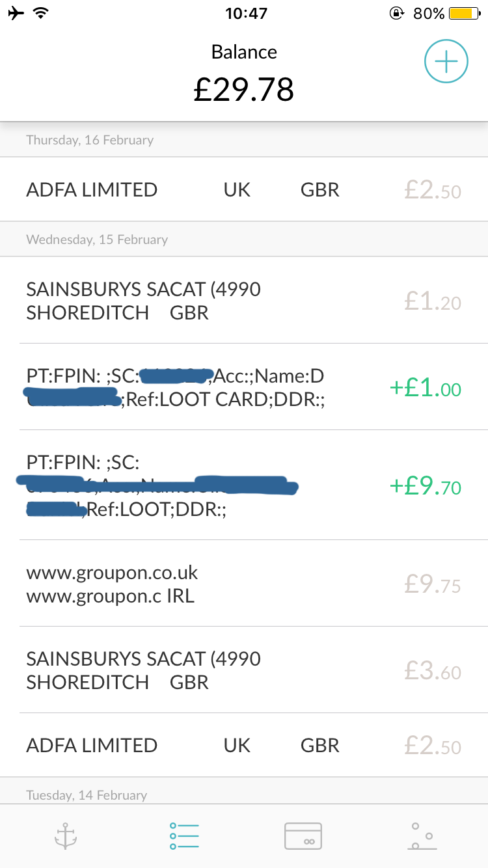
Task: Select the transactions list tab icon
Action: pos(184,835)
